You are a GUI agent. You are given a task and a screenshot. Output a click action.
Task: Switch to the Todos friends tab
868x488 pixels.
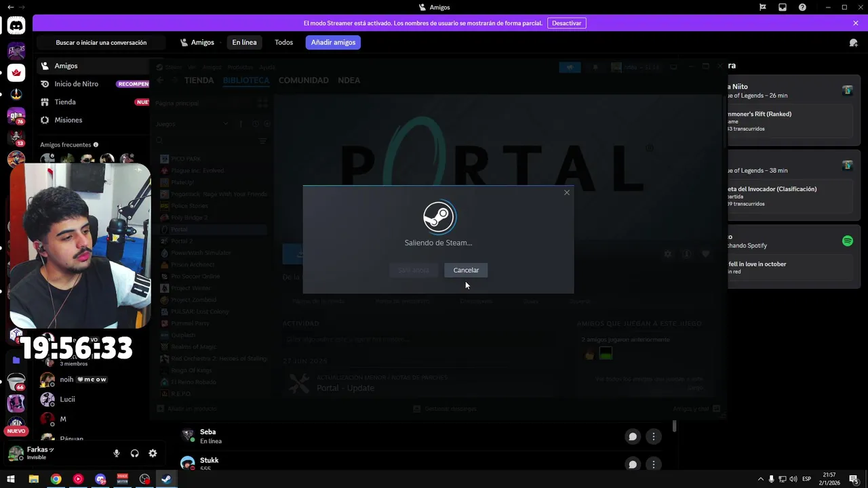coord(283,42)
